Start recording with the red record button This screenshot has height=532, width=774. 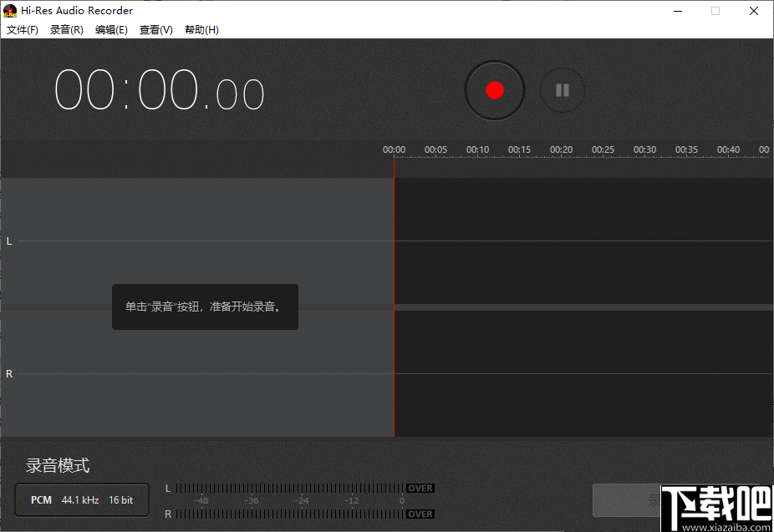494,90
